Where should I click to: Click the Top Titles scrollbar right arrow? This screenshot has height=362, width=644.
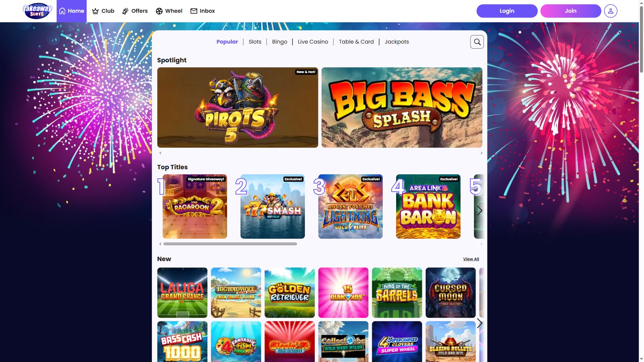tap(482, 244)
